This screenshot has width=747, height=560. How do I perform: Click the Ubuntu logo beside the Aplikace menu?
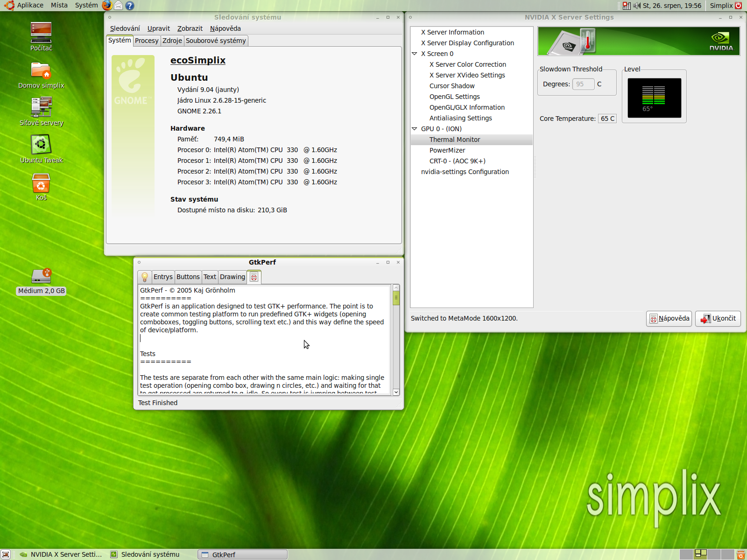pos(9,6)
